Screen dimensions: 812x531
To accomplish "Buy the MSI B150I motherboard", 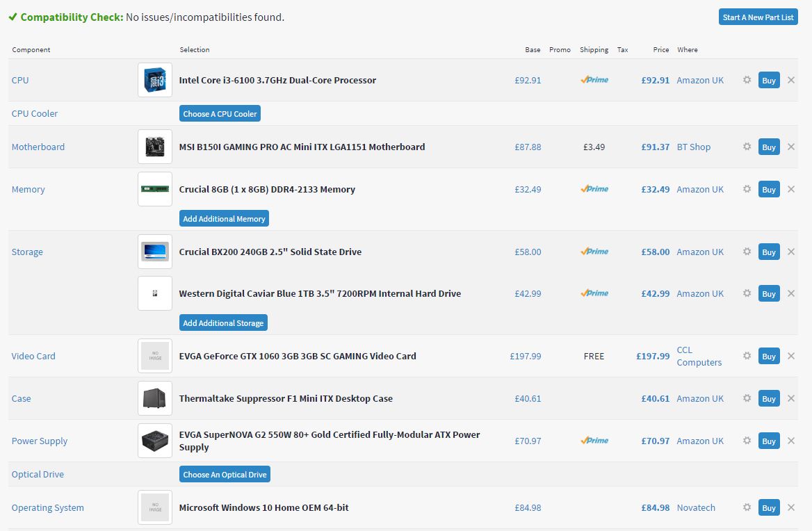I will (768, 147).
